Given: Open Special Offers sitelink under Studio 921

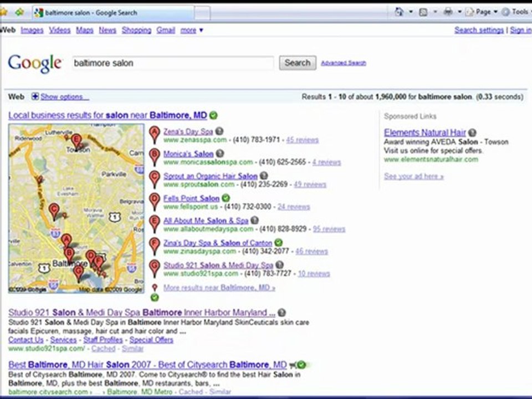Looking at the screenshot, I should pyautogui.click(x=151, y=340).
